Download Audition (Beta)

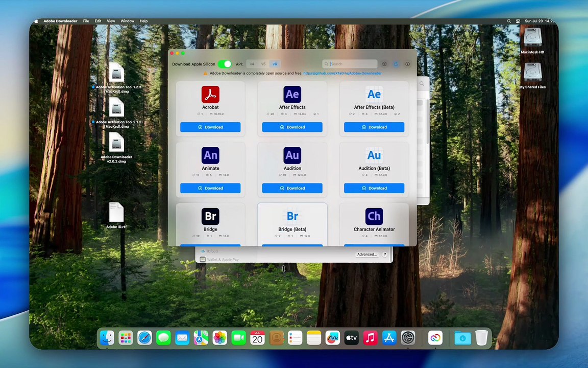374,188
